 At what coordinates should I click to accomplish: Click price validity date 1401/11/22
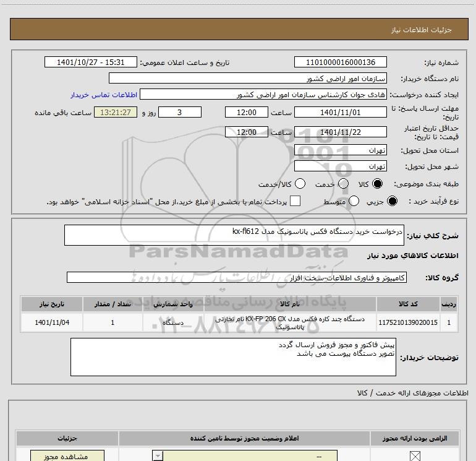click(340, 132)
